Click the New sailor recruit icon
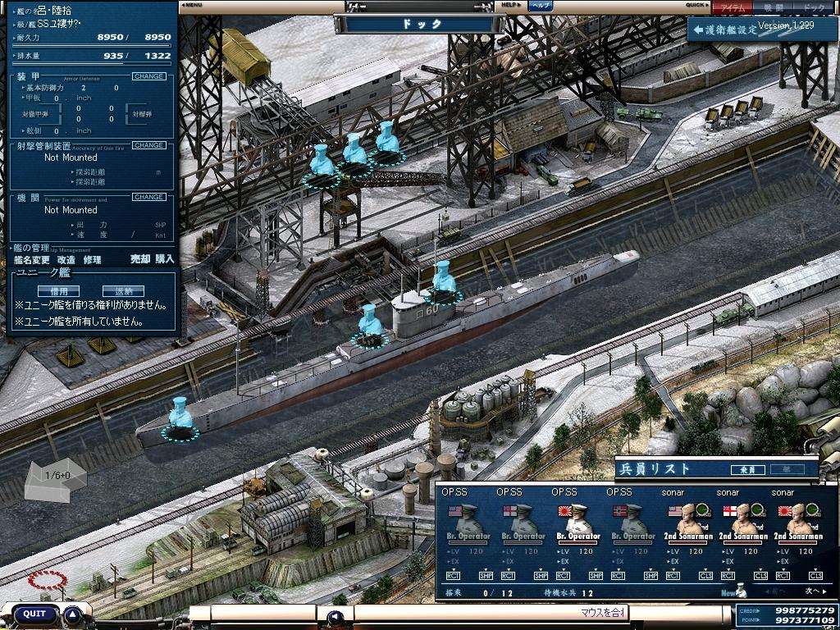Screen dimensions: 840x630 pos(734,591)
